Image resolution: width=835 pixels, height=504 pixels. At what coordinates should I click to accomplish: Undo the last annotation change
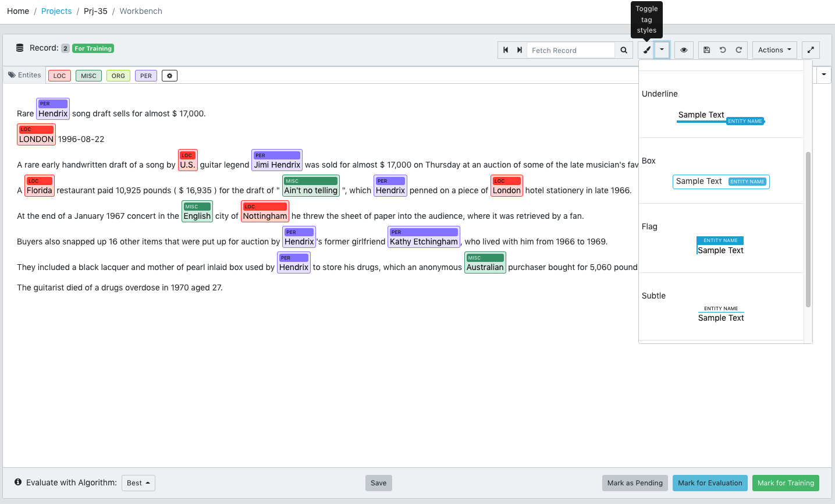tap(723, 50)
